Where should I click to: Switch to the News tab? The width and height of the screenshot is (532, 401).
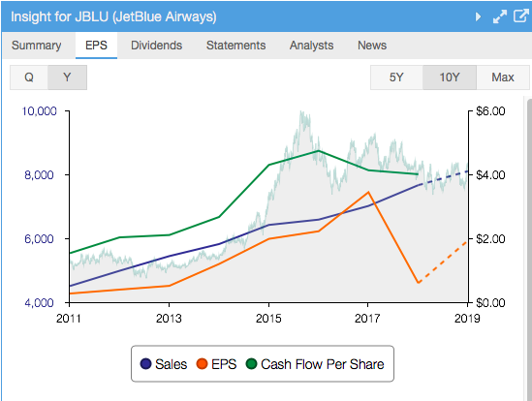(x=372, y=46)
